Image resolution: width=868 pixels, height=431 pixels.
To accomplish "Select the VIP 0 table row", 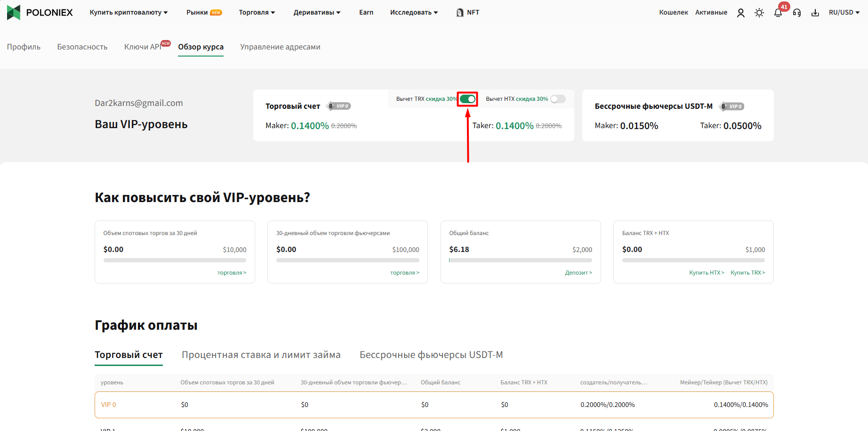I will click(x=434, y=405).
